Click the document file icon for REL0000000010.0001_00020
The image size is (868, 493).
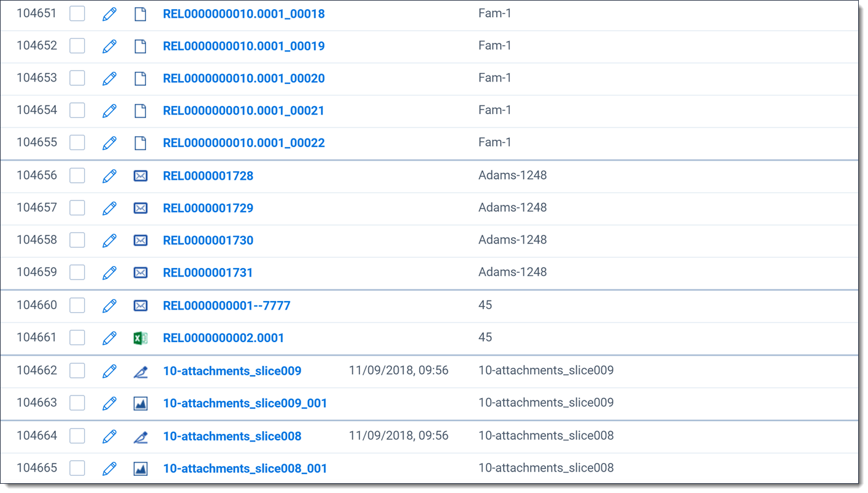pos(140,78)
